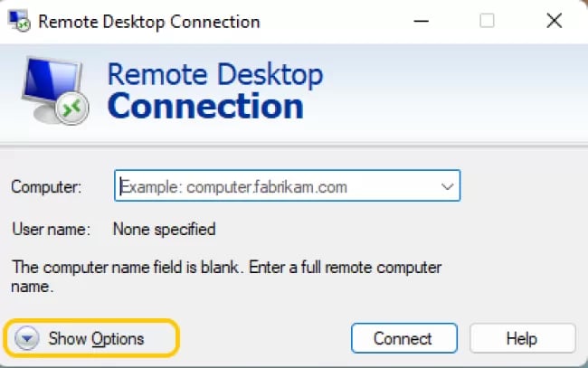This screenshot has width=588, height=368.
Task: Expand the dialog via Show Options
Action: (91, 338)
